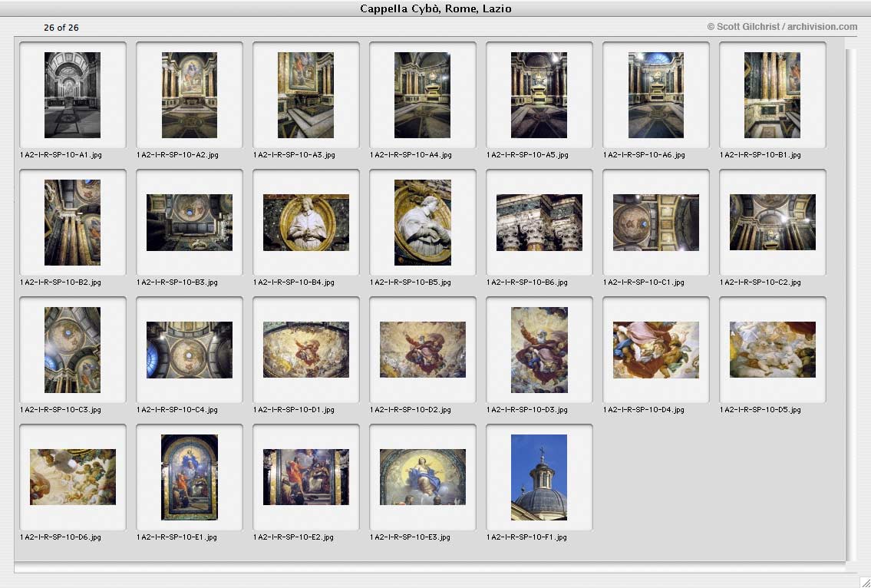Click the "1A2-I-R-SP-10-C2.jpg" file name

click(760, 282)
